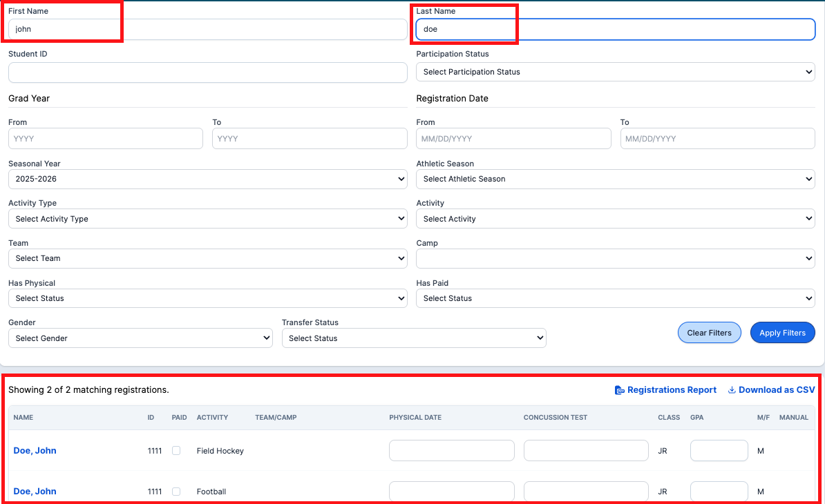Click the Football activity cell
The height and width of the screenshot is (504, 825).
coord(211,492)
